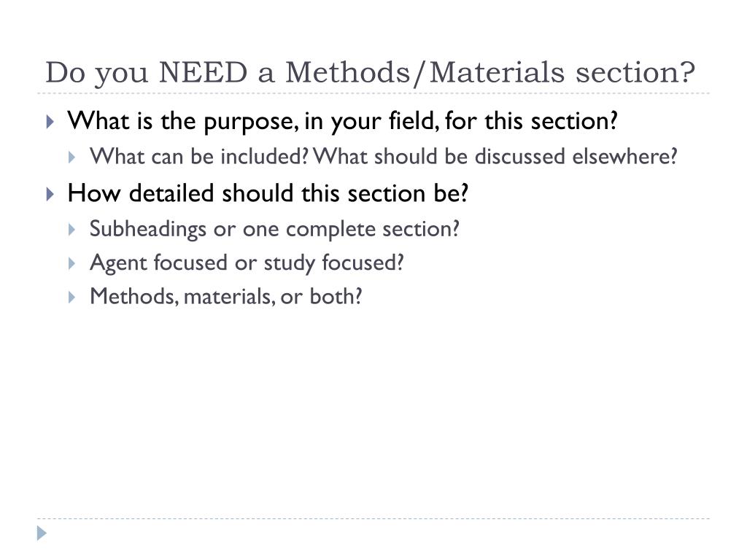Click the arrow bullet beside 'How detailed should this section be?'

[50, 194]
